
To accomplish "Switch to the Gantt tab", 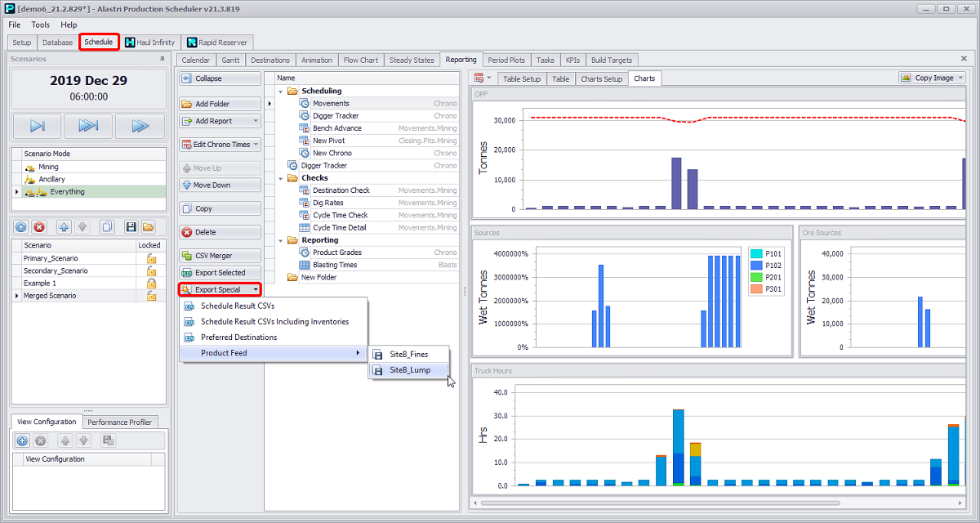I will pos(230,60).
